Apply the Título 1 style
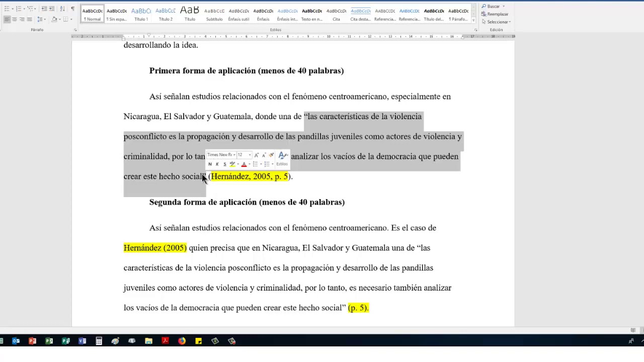The height and width of the screenshot is (362, 644). (x=141, y=15)
